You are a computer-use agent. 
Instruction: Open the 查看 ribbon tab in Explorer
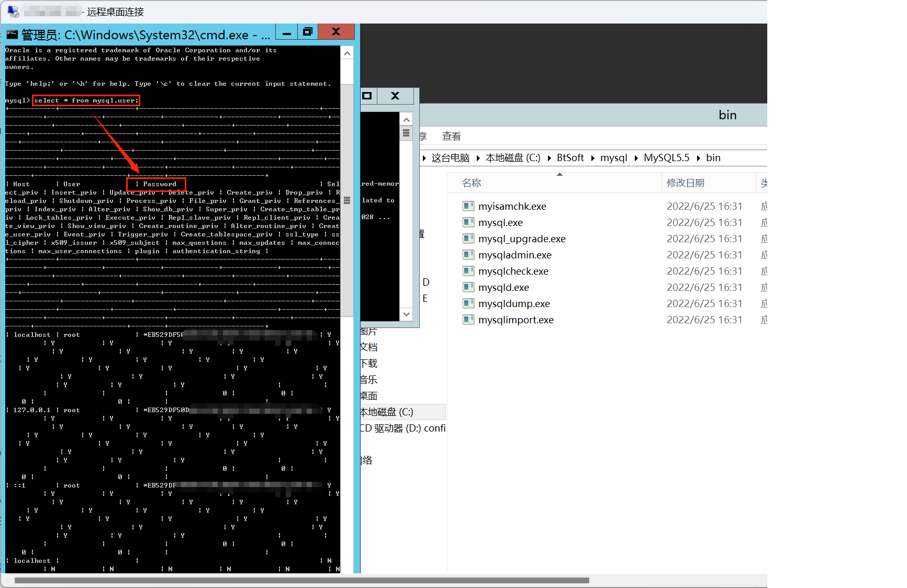tap(452, 137)
